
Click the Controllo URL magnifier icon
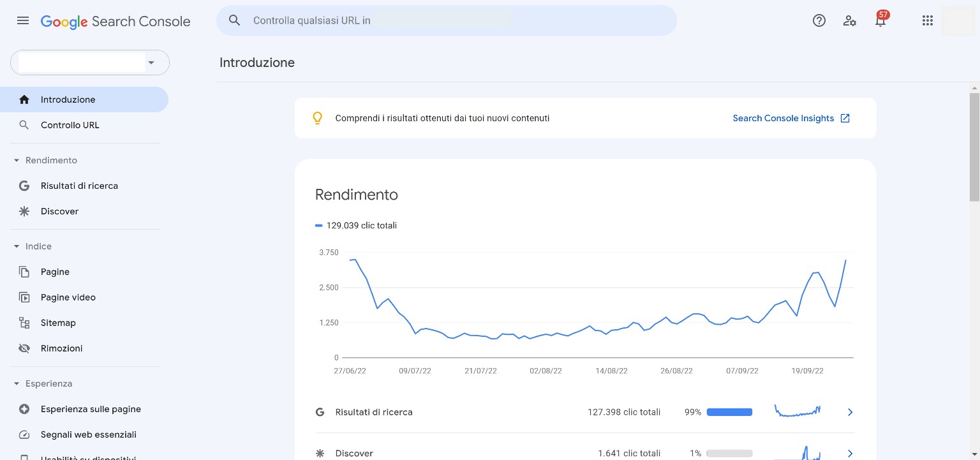(x=24, y=125)
